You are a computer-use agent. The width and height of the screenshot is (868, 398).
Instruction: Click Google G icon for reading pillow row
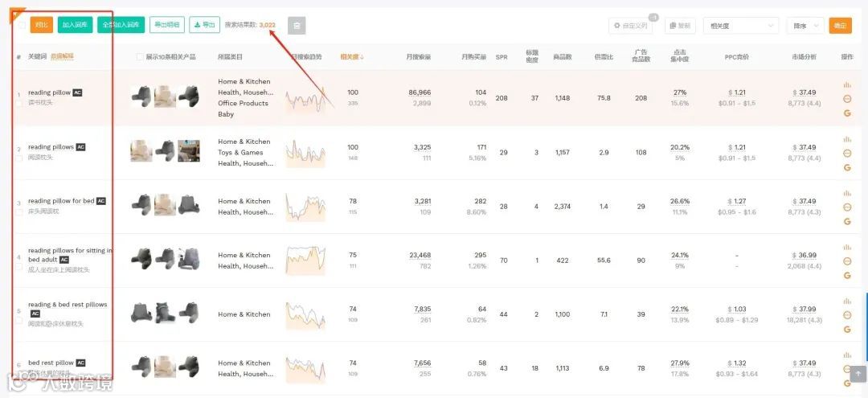(x=847, y=113)
